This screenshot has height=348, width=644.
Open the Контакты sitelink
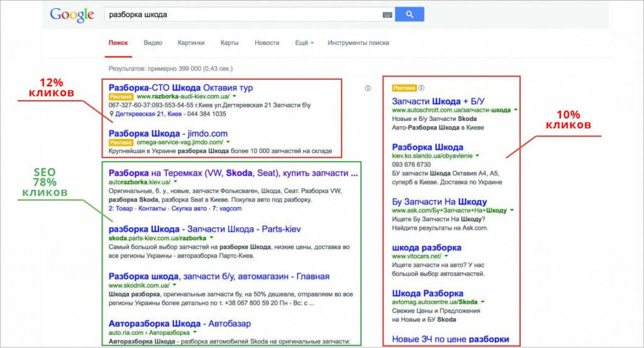click(x=152, y=209)
